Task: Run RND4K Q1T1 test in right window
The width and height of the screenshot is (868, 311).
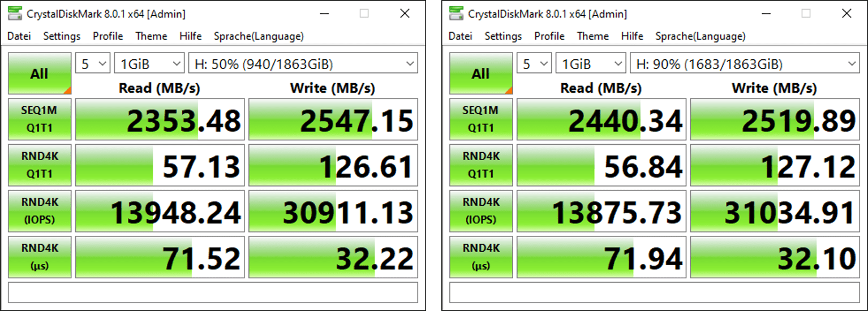Action: (x=481, y=165)
